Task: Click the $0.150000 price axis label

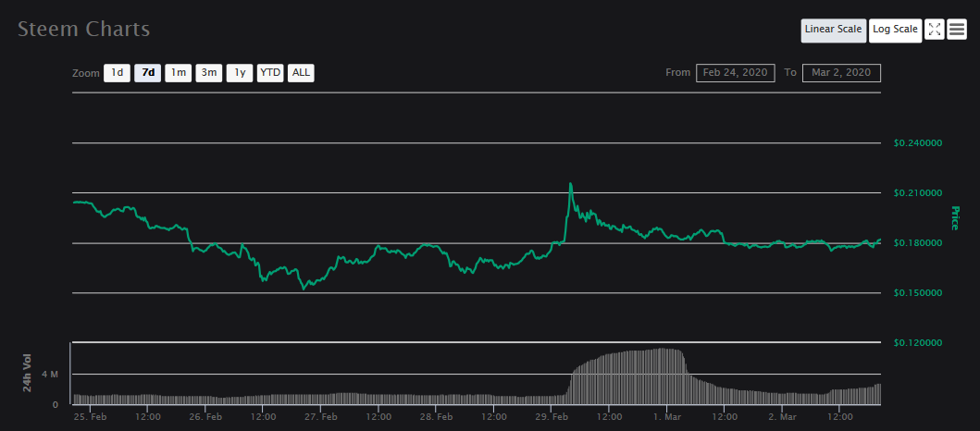Action: point(917,293)
